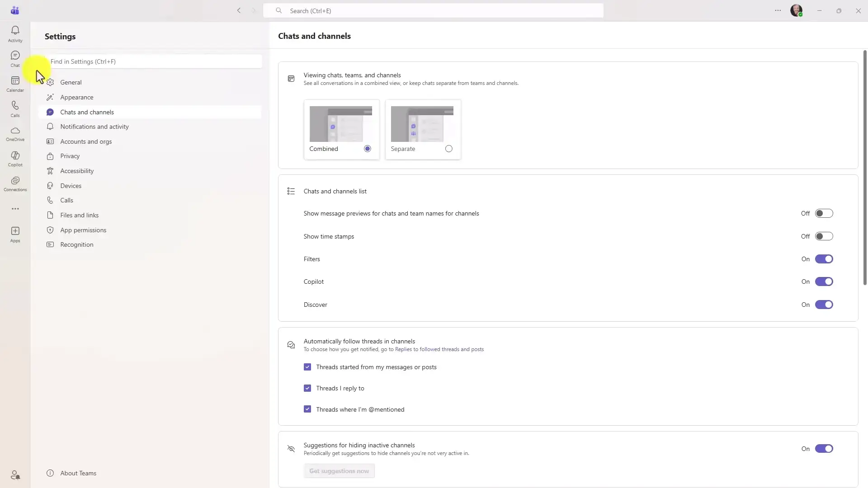The image size is (868, 488).
Task: Open Privacy settings category
Action: pos(150,156)
